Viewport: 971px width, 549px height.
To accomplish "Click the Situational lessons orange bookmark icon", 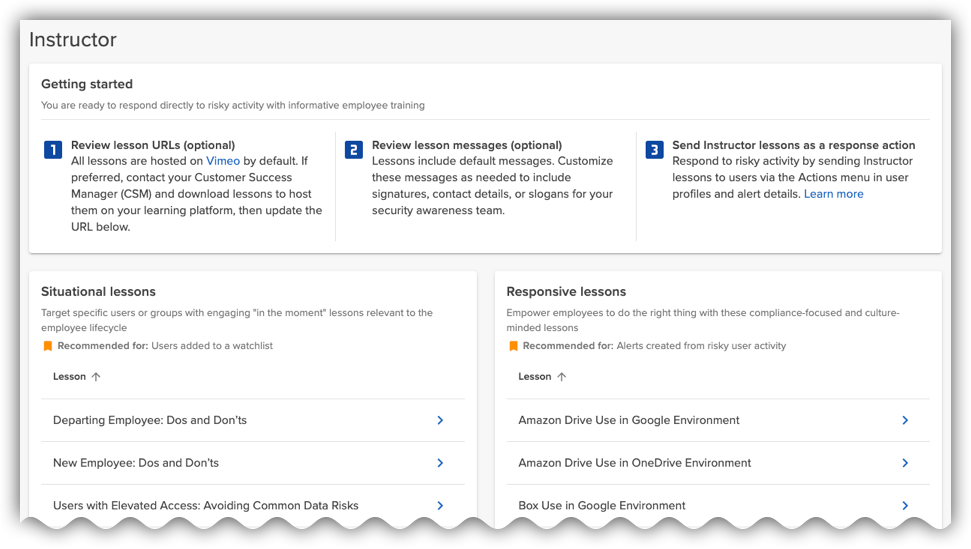I will coord(47,346).
